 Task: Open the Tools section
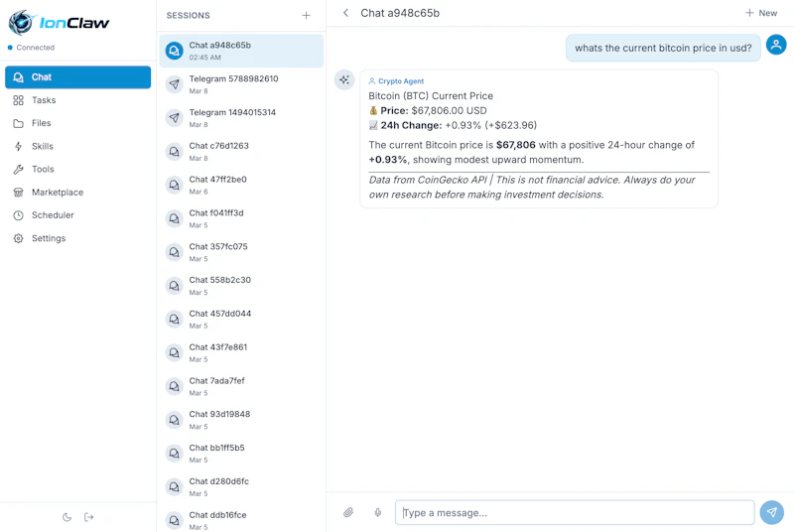click(x=78, y=169)
